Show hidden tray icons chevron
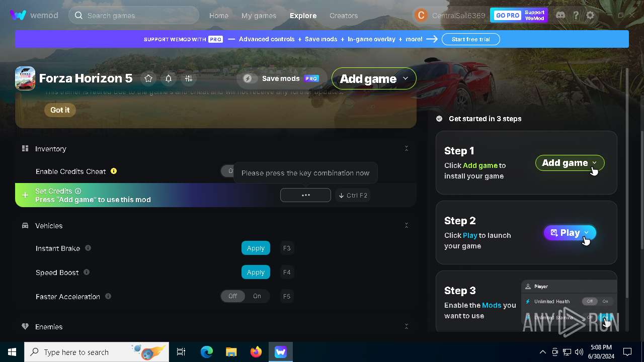644x362 pixels. 542,352
